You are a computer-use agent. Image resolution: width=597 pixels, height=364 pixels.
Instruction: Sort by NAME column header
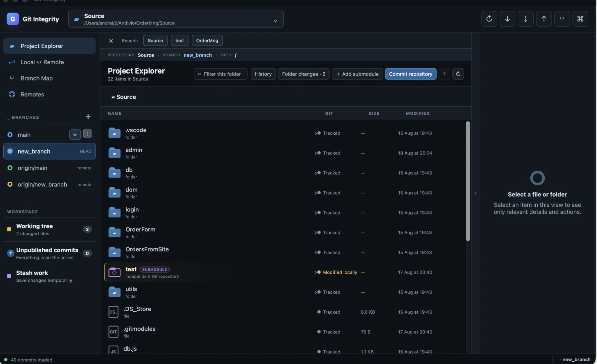click(x=114, y=113)
